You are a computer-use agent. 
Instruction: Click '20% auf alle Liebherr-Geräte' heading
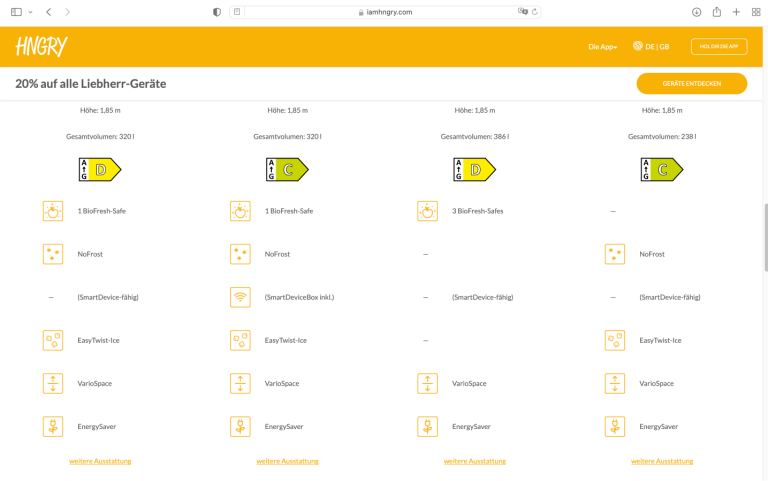(91, 84)
